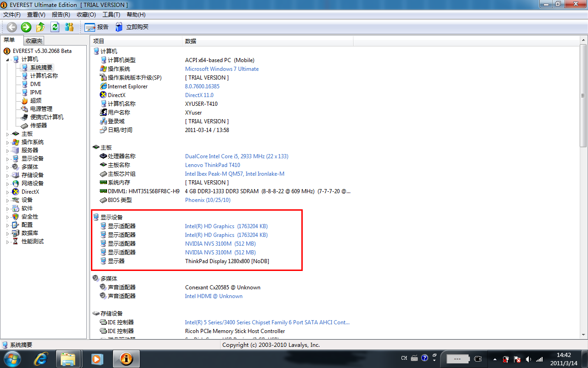Expand the 存储设备 tree node
588x368 pixels.
8,175
